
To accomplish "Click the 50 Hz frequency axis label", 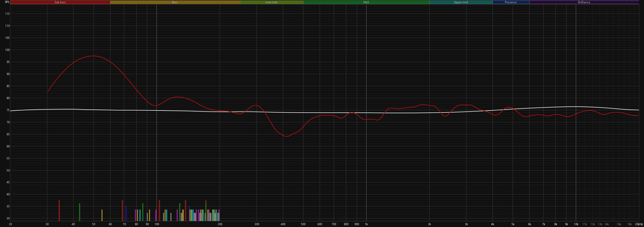I will pos(94,224).
